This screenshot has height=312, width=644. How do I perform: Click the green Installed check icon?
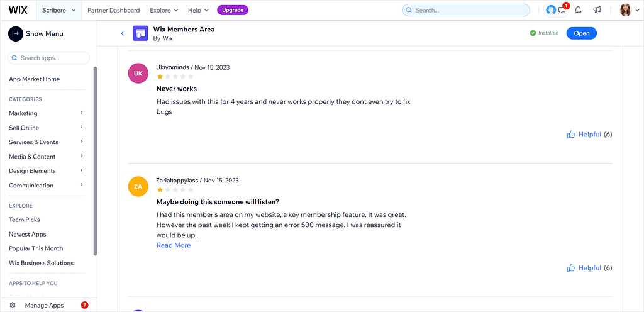click(533, 33)
